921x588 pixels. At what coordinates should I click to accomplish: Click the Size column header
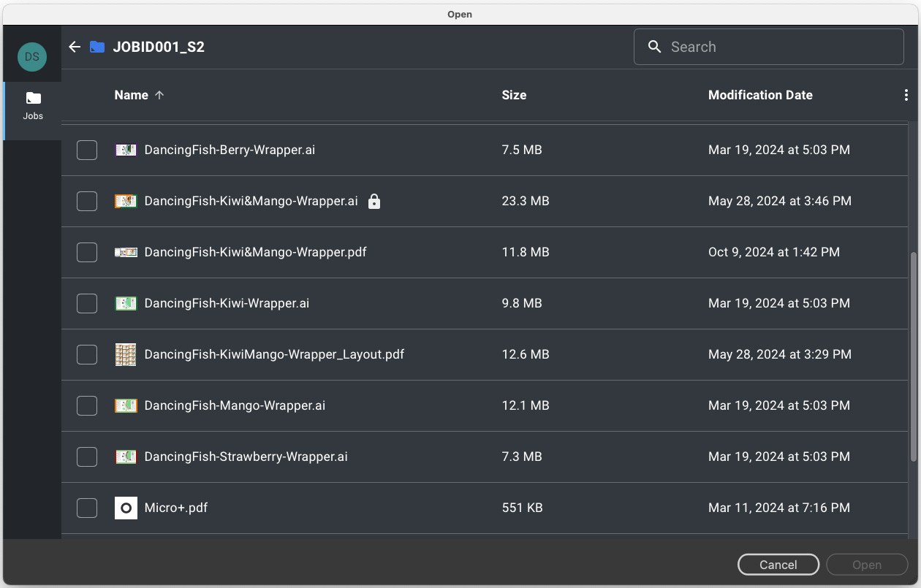click(x=514, y=95)
